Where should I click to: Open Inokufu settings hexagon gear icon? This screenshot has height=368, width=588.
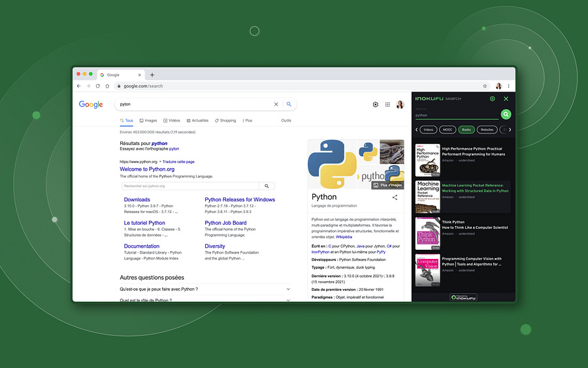tap(493, 99)
